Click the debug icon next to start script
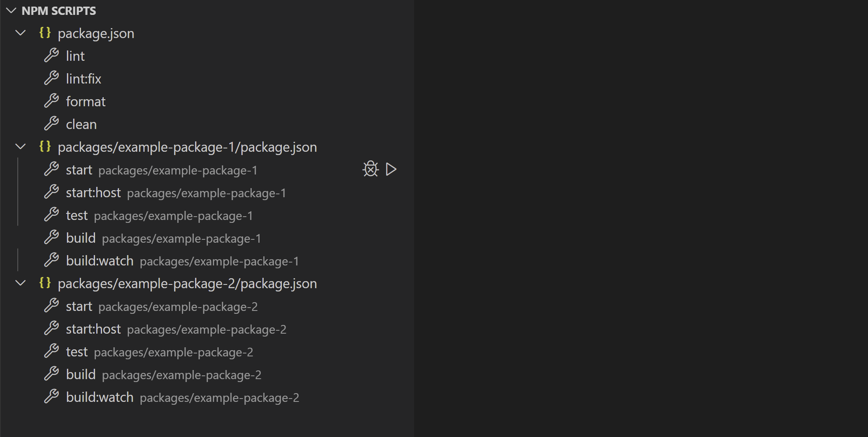This screenshot has height=437, width=868. click(x=370, y=169)
